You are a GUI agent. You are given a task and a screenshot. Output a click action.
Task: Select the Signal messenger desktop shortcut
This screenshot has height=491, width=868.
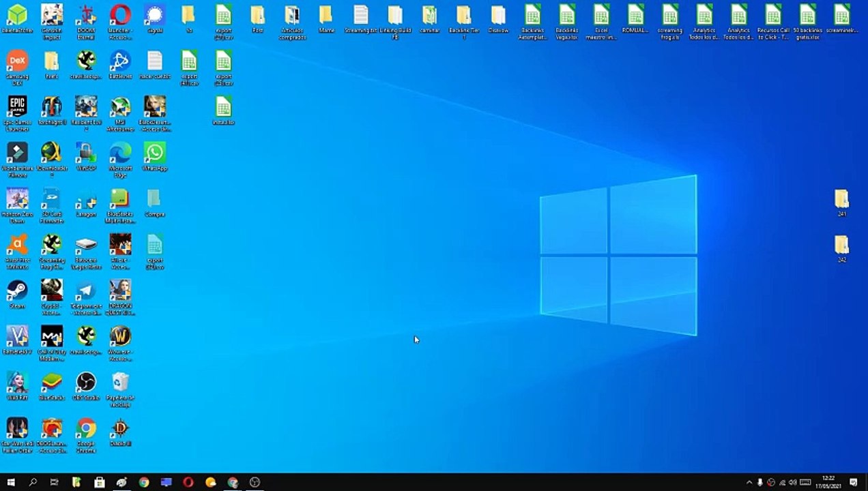(x=155, y=18)
